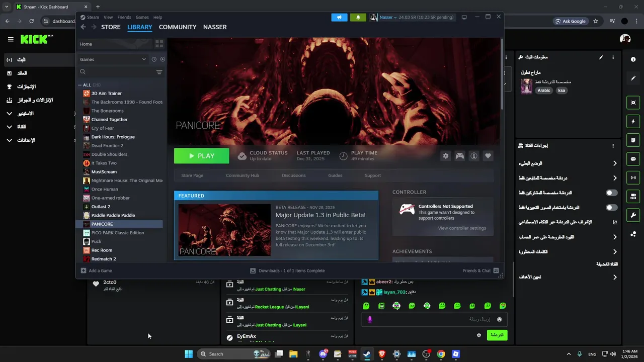
Task: Open PANICORE manage settings gear
Action: tap(445, 156)
